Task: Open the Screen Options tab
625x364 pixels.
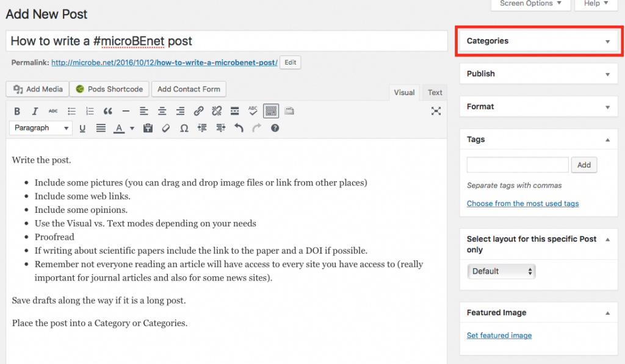Action: 530,4
